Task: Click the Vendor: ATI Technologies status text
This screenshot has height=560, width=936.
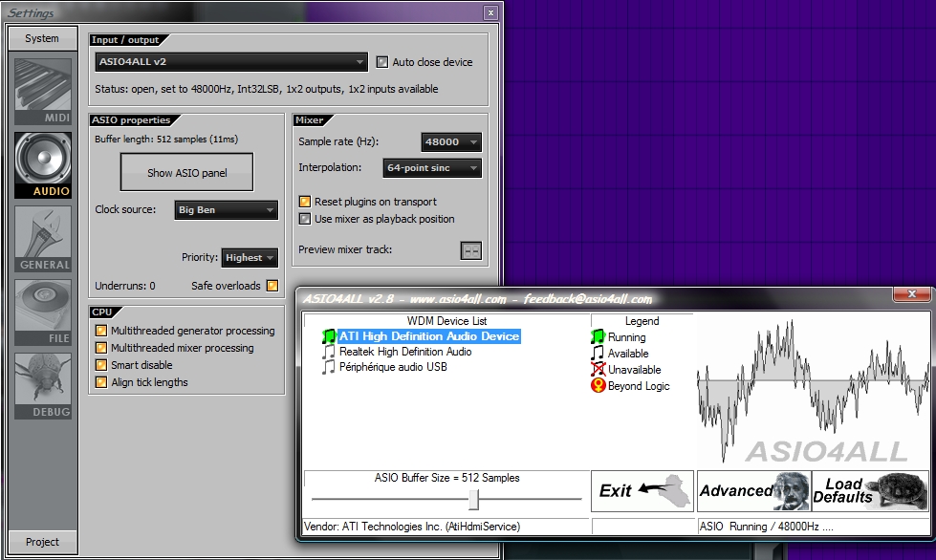Action: (x=412, y=527)
